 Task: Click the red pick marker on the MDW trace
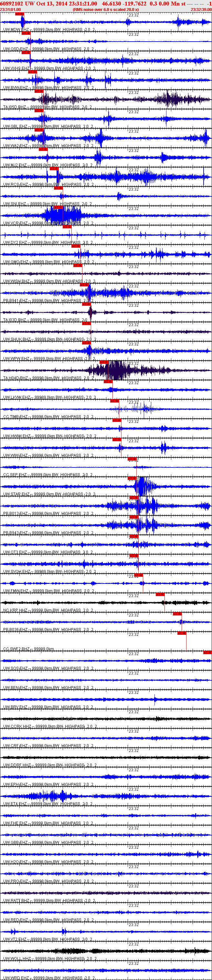pyautogui.click(x=19, y=14)
